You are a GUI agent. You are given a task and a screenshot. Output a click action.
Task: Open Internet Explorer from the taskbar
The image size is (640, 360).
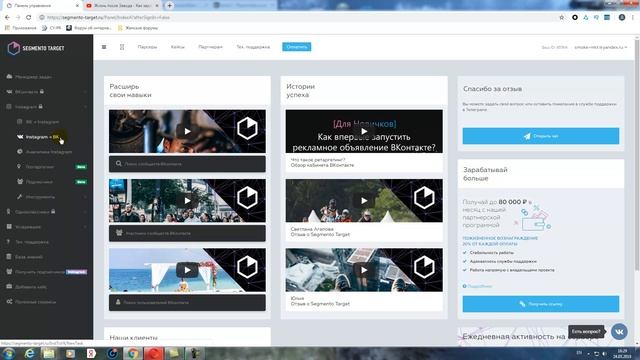point(29,353)
